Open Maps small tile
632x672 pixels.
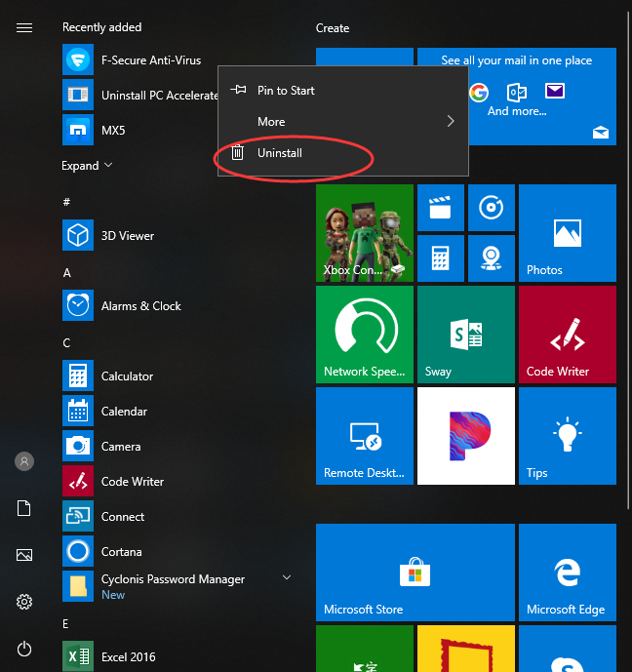[492, 258]
